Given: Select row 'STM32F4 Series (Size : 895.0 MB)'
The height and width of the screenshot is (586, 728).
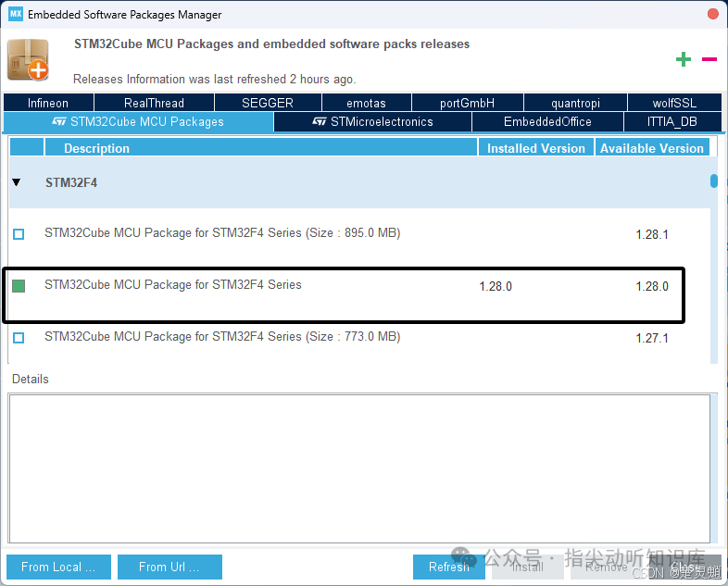Looking at the screenshot, I should [359, 233].
